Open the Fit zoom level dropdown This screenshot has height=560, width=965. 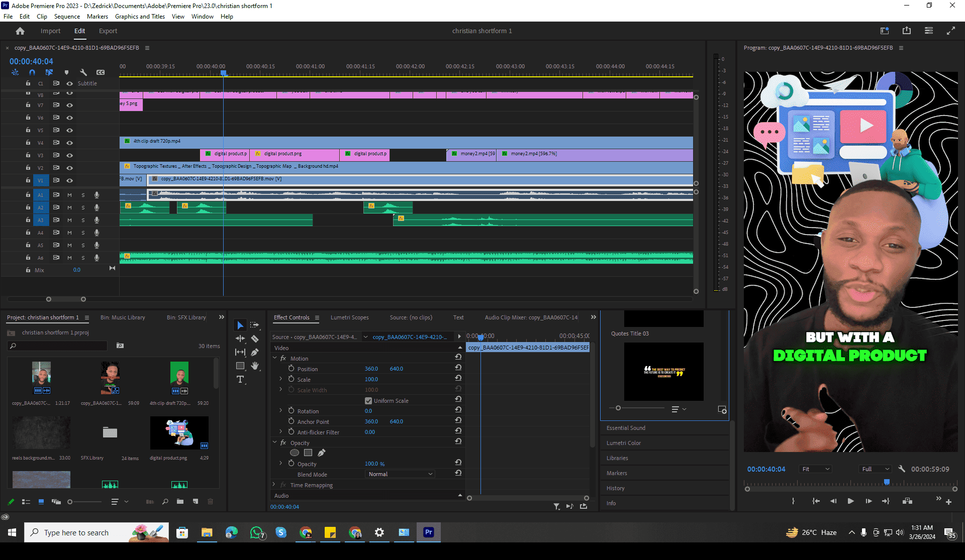[x=815, y=469]
